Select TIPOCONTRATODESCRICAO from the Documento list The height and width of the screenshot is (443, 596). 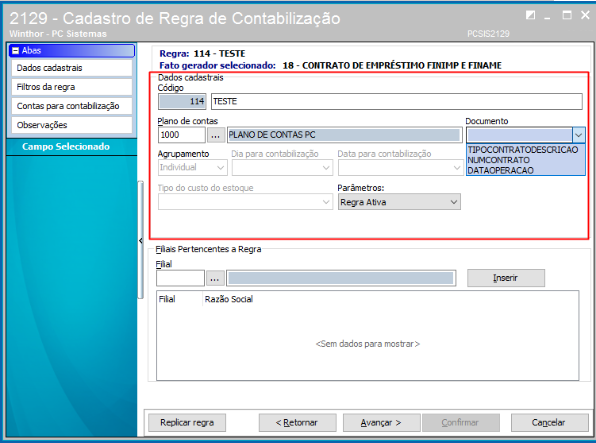tap(526, 149)
